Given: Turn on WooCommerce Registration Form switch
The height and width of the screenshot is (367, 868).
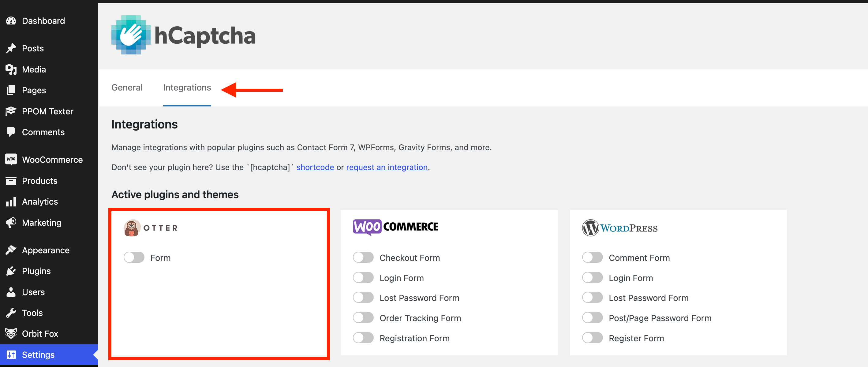Looking at the screenshot, I should point(363,338).
